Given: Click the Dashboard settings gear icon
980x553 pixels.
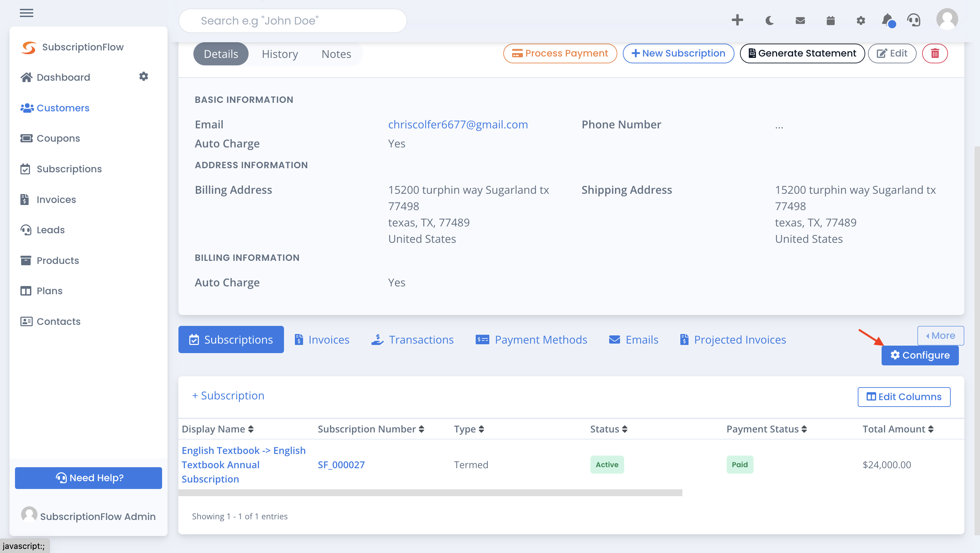Looking at the screenshot, I should pos(143,77).
